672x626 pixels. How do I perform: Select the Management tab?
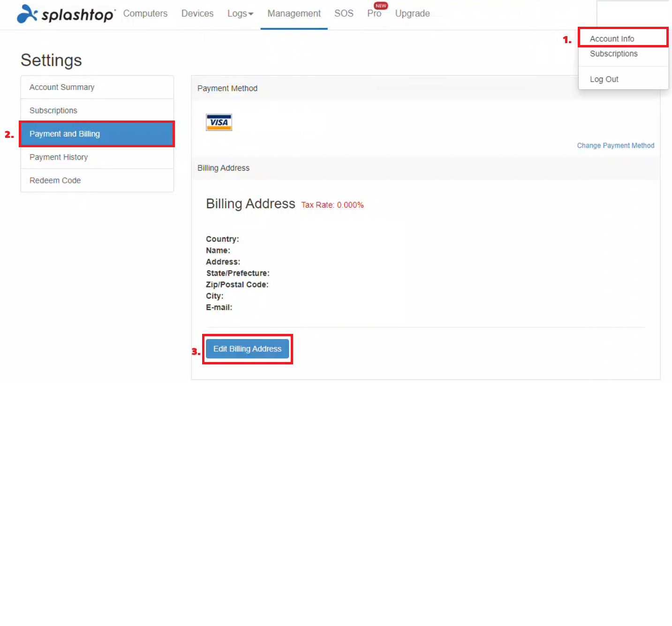pos(294,14)
